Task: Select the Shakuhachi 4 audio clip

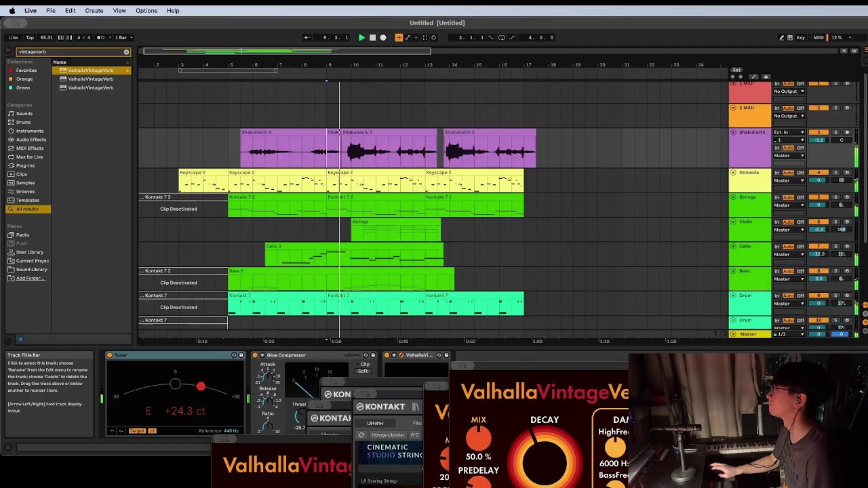Action: pyautogui.click(x=285, y=148)
